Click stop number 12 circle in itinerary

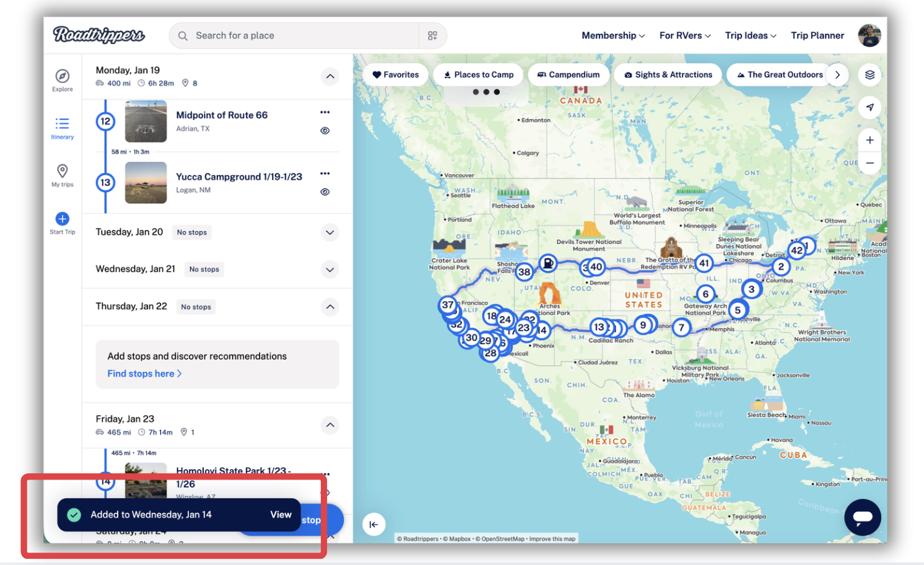105,121
